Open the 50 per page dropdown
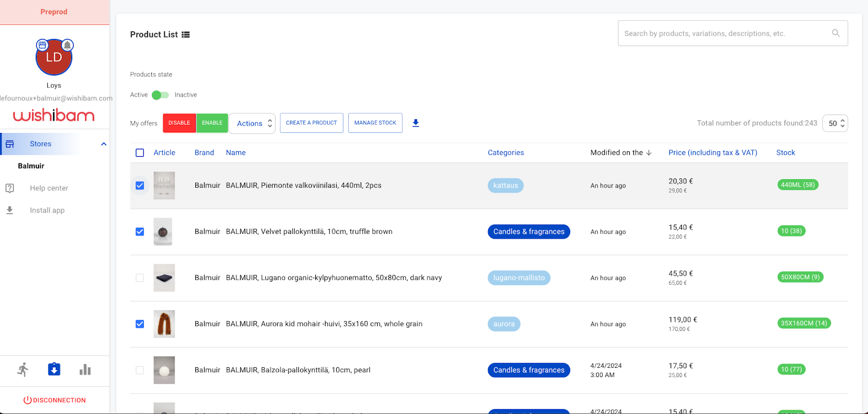Screen dimensions: 868x414 835,123
